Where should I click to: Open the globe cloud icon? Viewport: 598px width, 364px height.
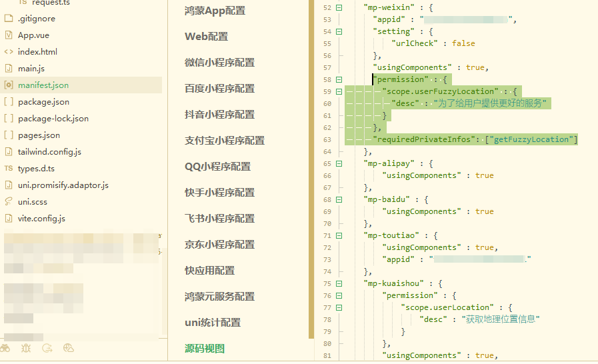[68, 348]
